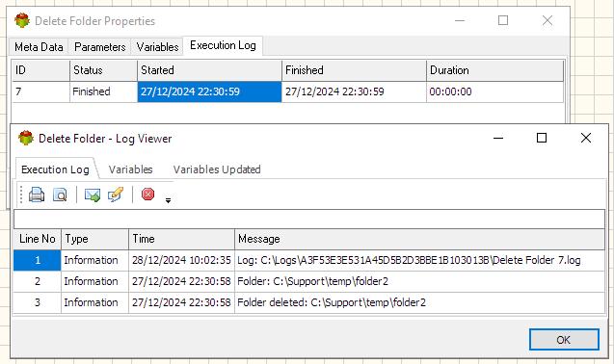Click the Type column header
This screenshot has width=614, height=364.
point(94,239)
